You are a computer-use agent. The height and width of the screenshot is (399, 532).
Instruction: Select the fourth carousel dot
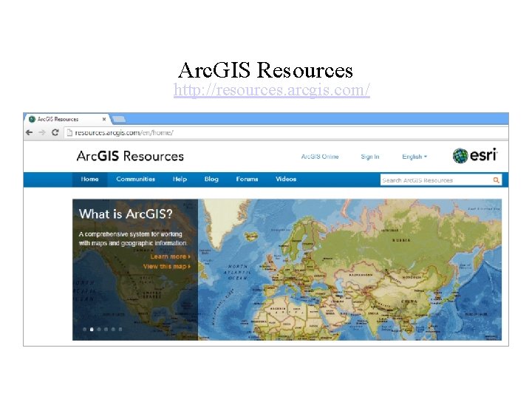point(106,329)
